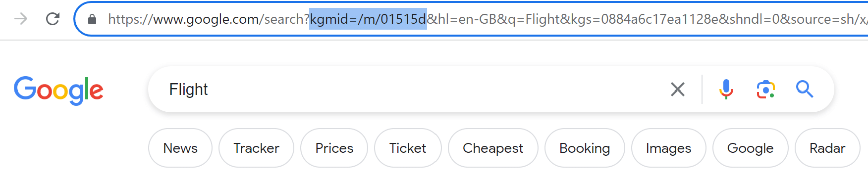Screen dimensions: 868x181
Task: Select the Tracker filter chip
Action: [256, 148]
